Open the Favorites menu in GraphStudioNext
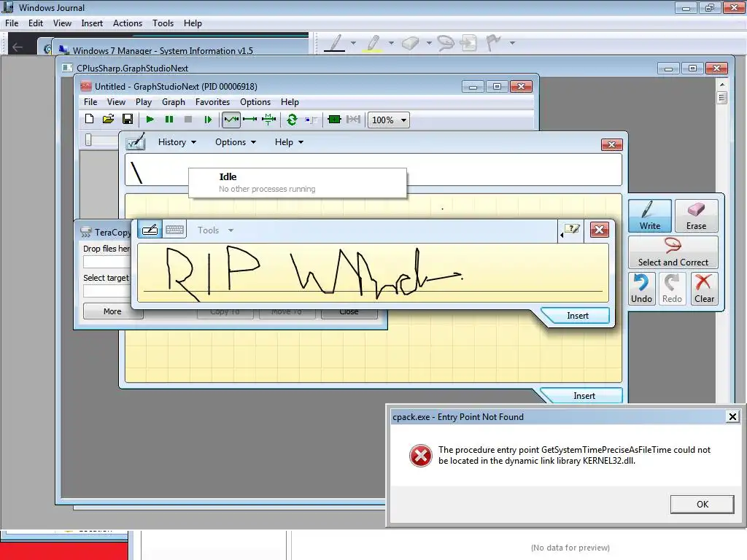 pyautogui.click(x=212, y=102)
